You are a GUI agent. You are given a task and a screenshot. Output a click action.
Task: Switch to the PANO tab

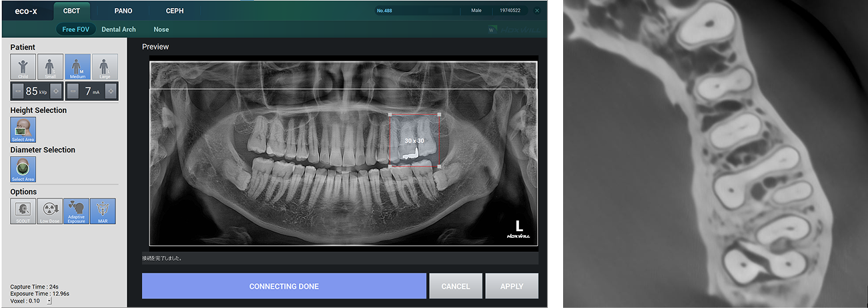[123, 11]
